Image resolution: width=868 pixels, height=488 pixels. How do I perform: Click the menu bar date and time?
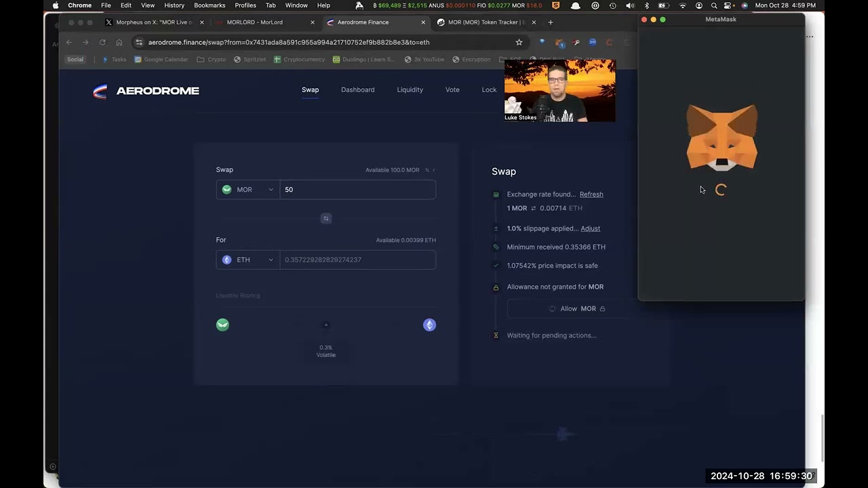(x=785, y=5)
